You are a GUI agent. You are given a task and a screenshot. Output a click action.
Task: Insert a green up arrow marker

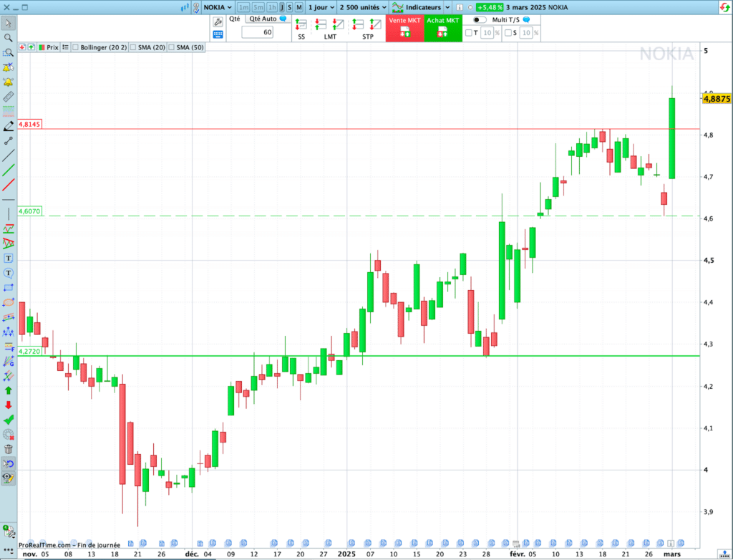pyautogui.click(x=9, y=391)
